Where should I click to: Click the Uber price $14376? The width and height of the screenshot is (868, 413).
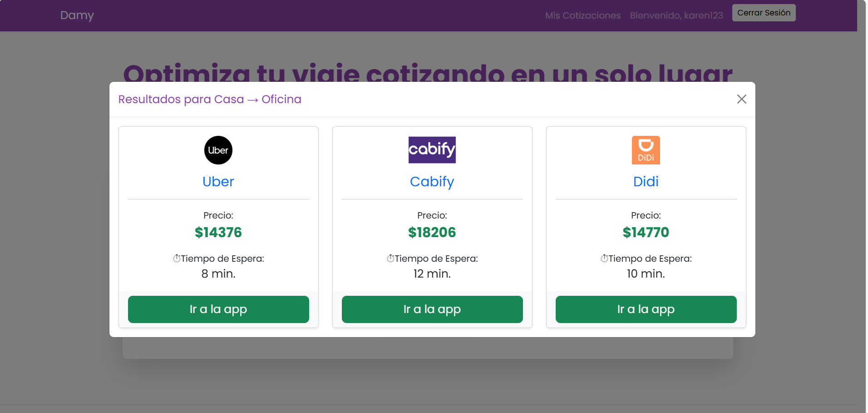218,233
